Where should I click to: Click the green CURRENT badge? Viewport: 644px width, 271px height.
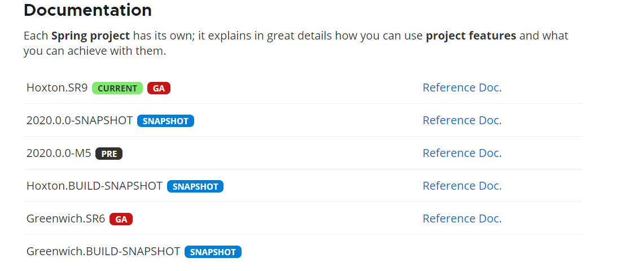coord(117,89)
